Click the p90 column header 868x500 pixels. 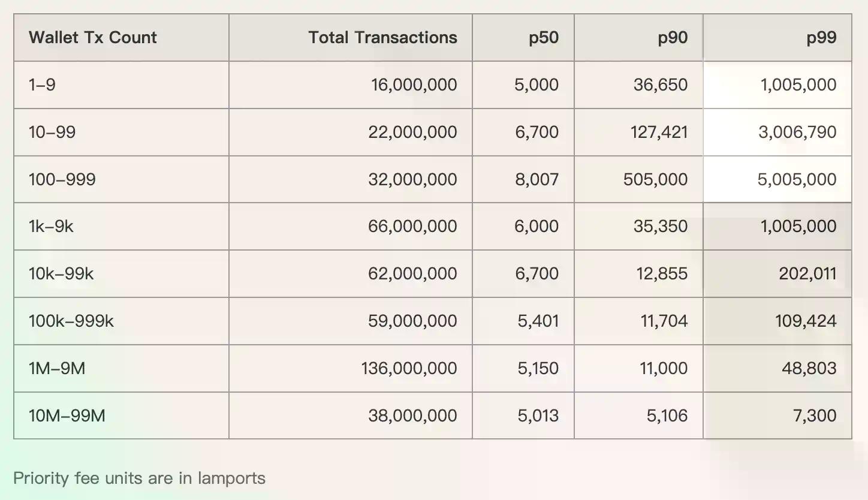click(x=672, y=38)
